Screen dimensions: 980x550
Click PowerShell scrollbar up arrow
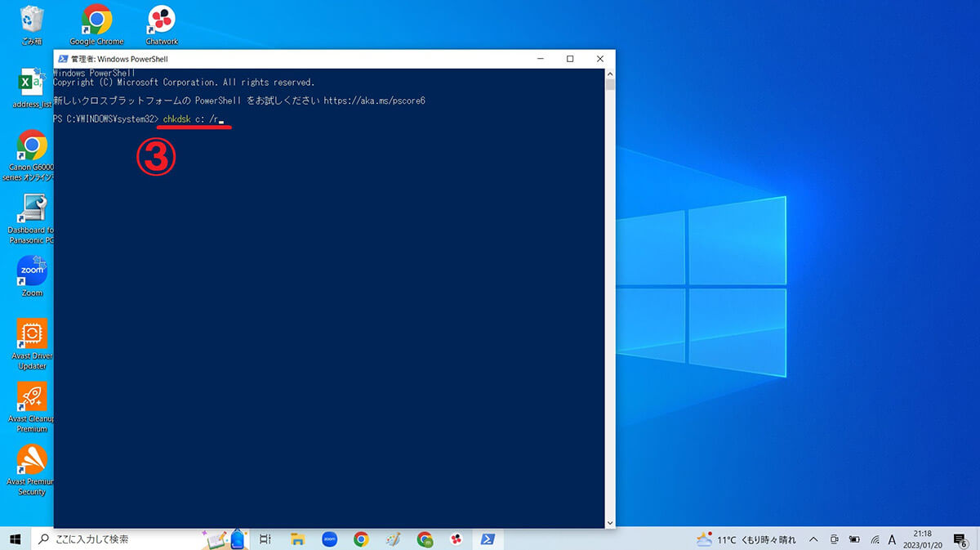coord(610,73)
